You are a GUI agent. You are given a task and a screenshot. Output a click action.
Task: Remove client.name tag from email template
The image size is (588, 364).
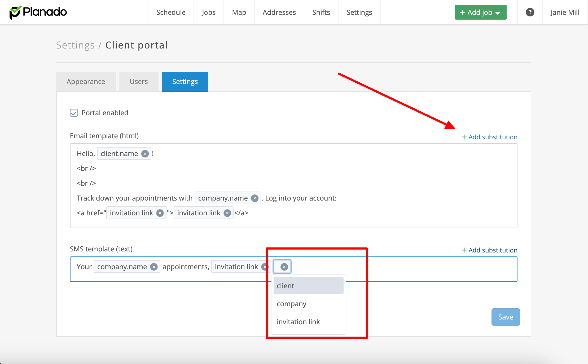(145, 154)
